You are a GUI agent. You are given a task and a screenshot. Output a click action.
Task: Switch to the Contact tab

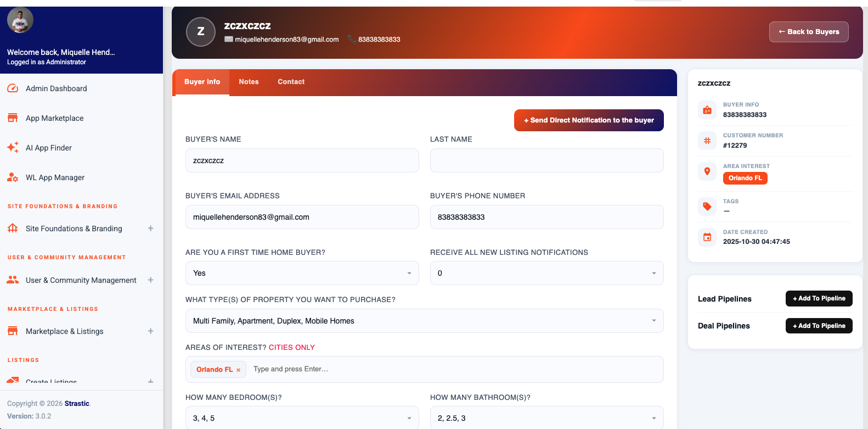tap(291, 82)
